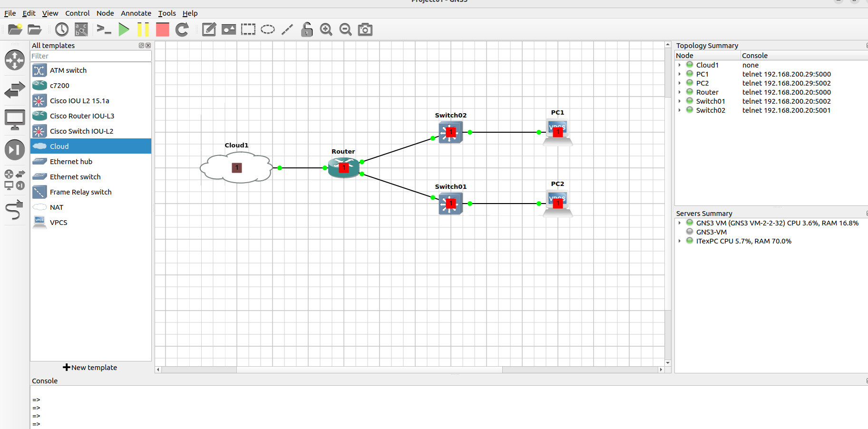Screen dimensions: 868x429
Task: Open the Annotate menu
Action: pos(136,13)
